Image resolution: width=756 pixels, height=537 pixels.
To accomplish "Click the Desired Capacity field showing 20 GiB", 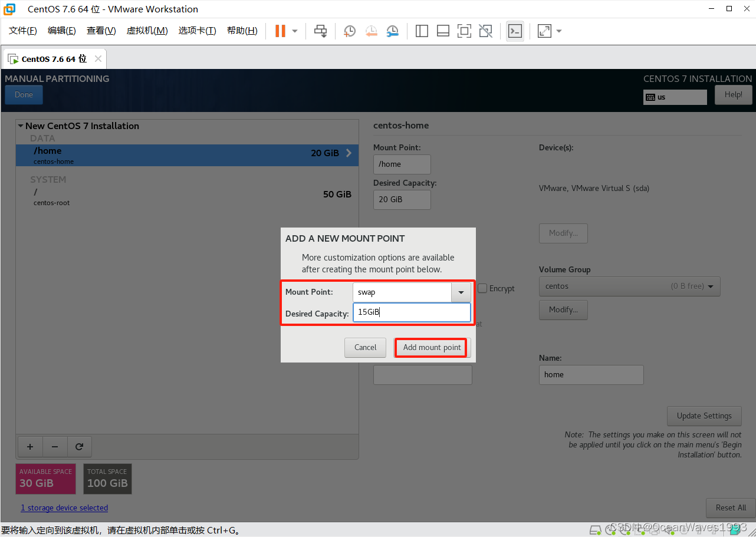I will tap(402, 199).
